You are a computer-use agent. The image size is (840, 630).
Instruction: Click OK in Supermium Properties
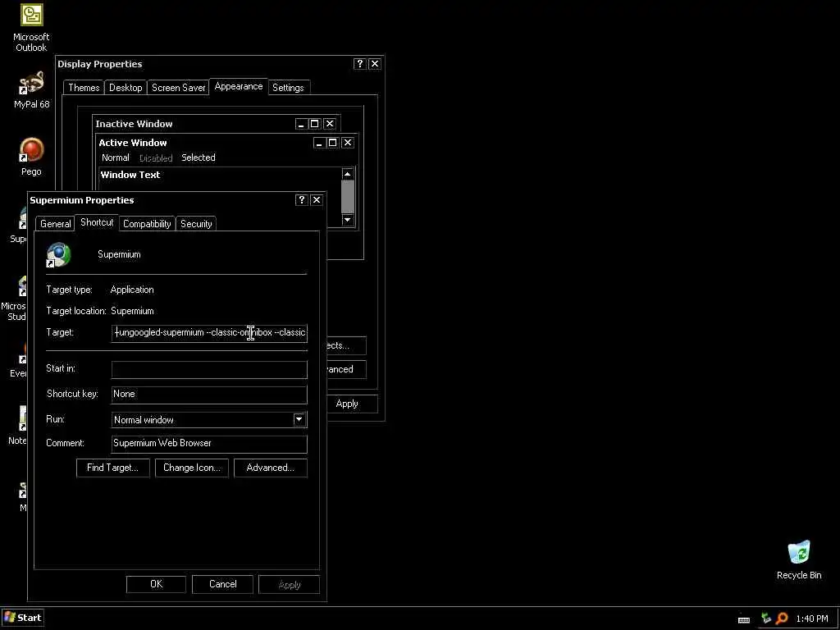pos(157,584)
